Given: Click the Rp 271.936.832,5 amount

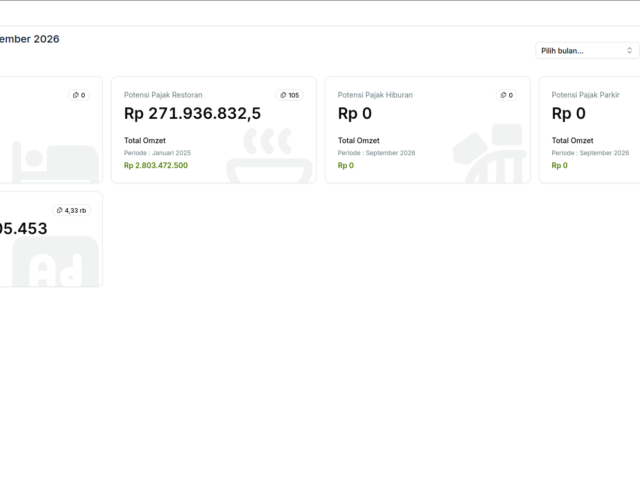Looking at the screenshot, I should [192, 113].
